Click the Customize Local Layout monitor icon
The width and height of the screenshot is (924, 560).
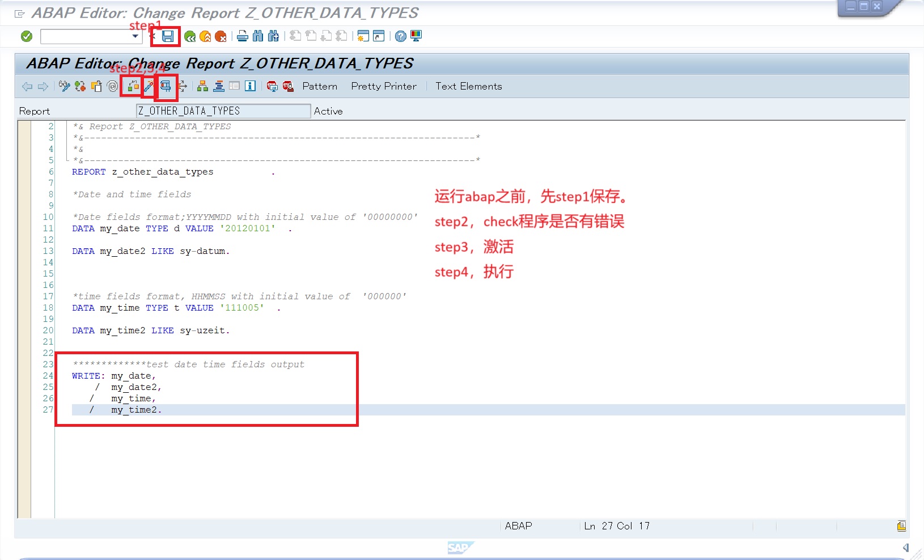tap(416, 36)
